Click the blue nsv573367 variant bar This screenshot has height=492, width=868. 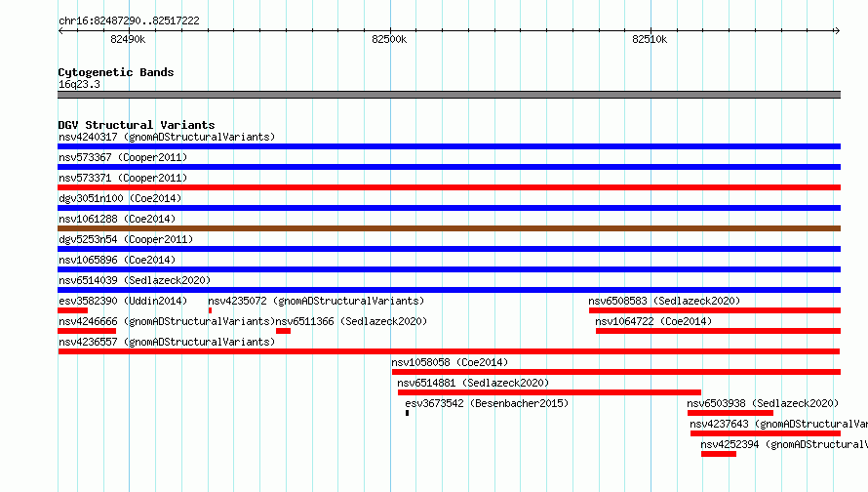pos(449,167)
